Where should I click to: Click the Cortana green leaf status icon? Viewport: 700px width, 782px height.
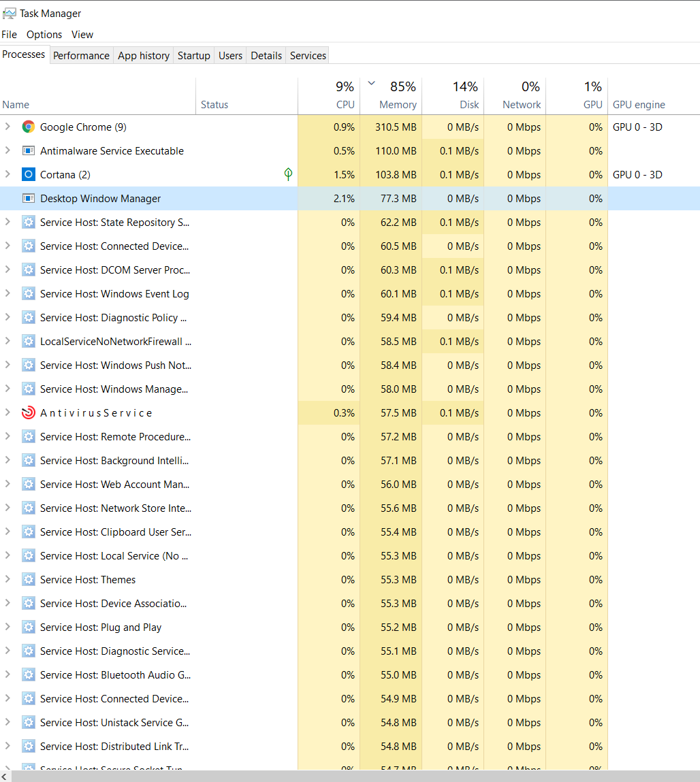(x=288, y=174)
